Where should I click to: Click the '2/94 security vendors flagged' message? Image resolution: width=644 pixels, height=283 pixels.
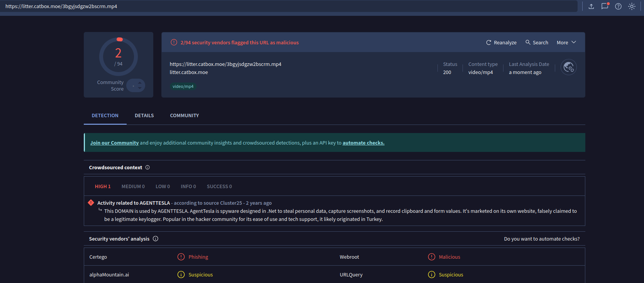point(239,43)
